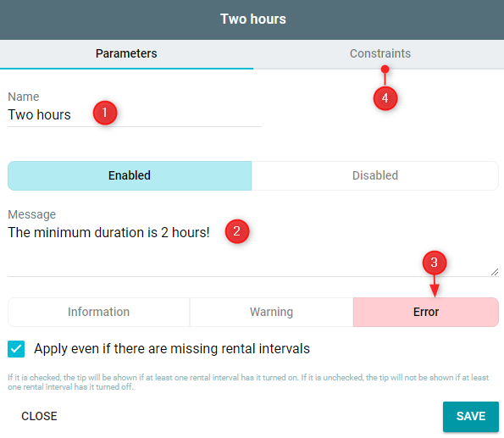Click the red annotation badge number 4
This screenshot has width=504, height=438.
[385, 98]
